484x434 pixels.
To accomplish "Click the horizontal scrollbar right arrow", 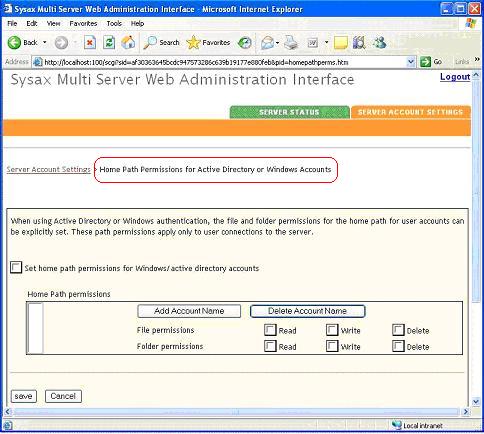I will (x=466, y=412).
